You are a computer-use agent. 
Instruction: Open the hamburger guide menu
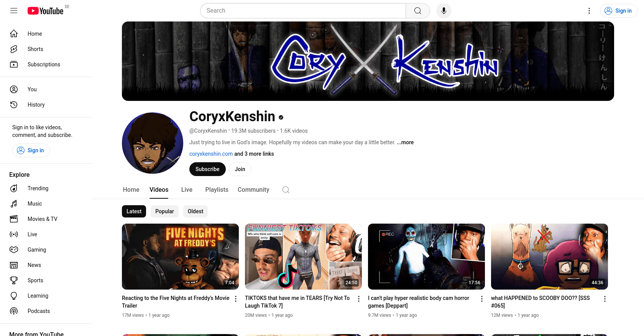[x=14, y=11]
